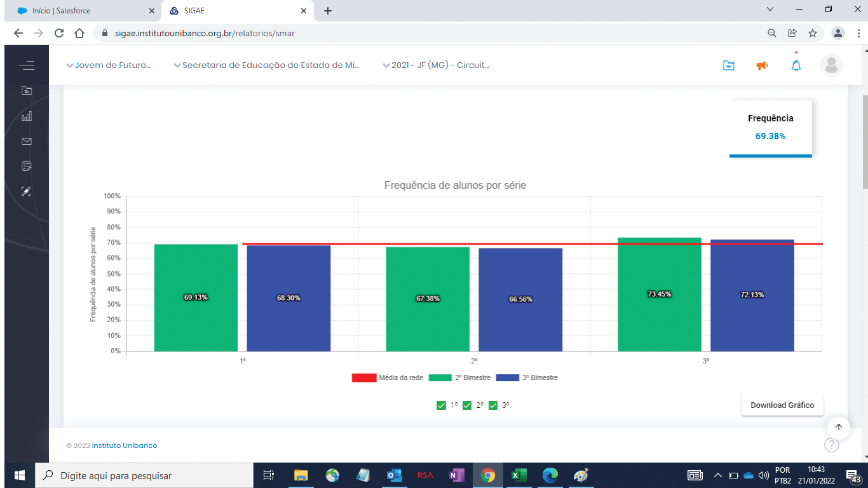Screen dimensions: 868x488
Task: Open a new browser tab with plus
Action: tap(328, 11)
